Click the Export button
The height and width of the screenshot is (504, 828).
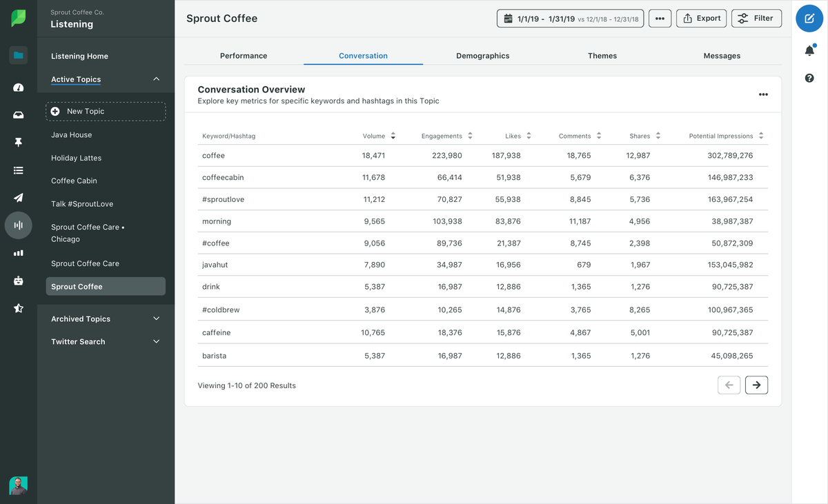click(x=701, y=19)
